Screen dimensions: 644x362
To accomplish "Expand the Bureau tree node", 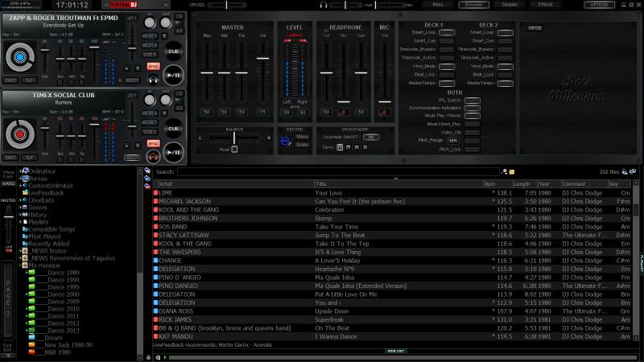I will tap(20, 179).
